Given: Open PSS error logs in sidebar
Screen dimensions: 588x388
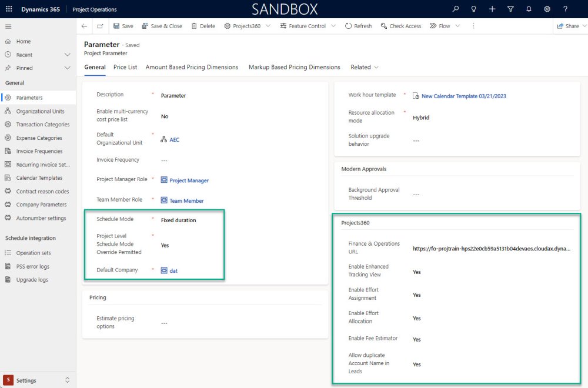Looking at the screenshot, I should (x=38, y=266).
